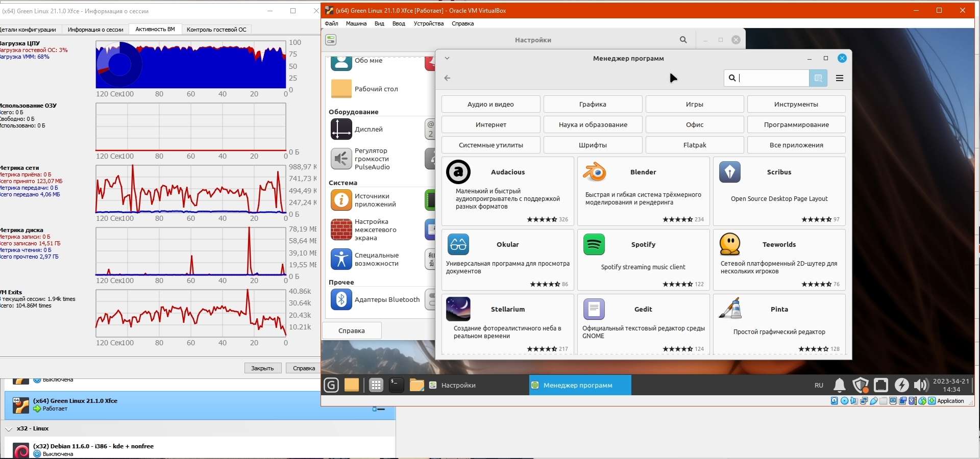Toggle the search-in-descriptions button beside search box
Screen dimensions: 980x459
(818, 78)
